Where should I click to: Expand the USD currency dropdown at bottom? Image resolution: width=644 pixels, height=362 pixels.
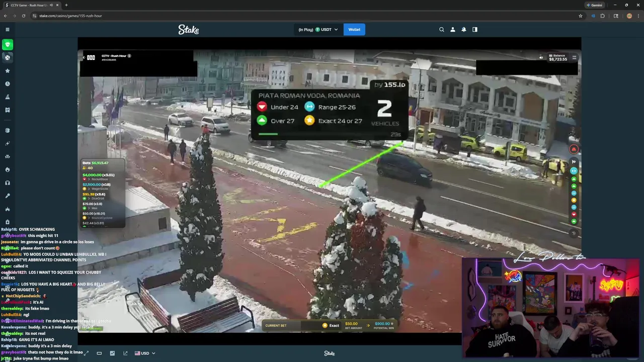[x=145, y=353]
